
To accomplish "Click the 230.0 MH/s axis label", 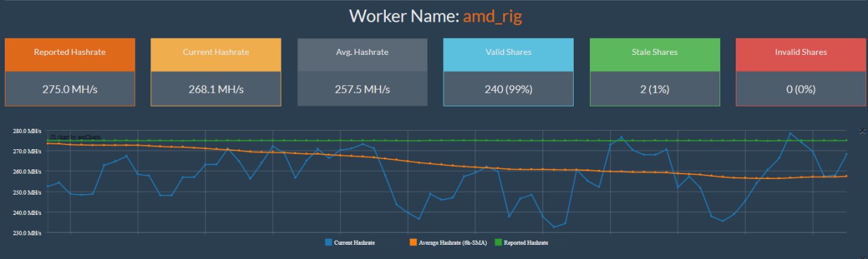I will (x=27, y=233).
